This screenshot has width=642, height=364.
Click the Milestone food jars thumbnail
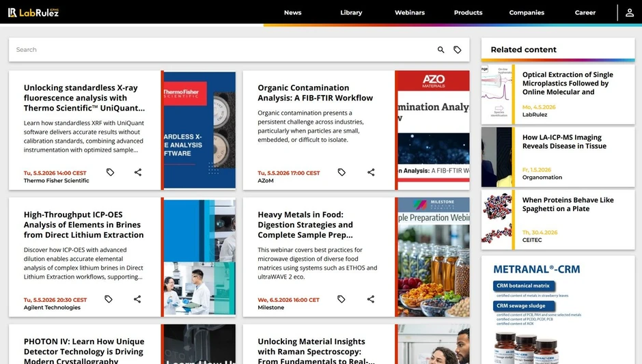coord(434,257)
